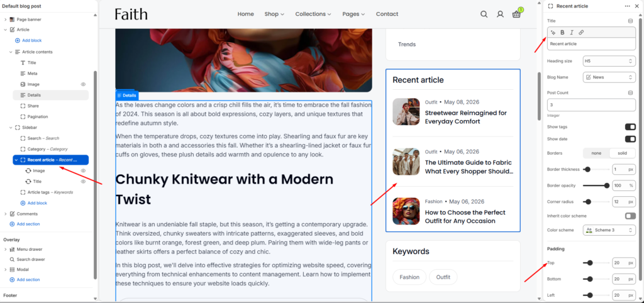Open the account profile icon in header
The width and height of the screenshot is (644, 303).
(x=500, y=14)
